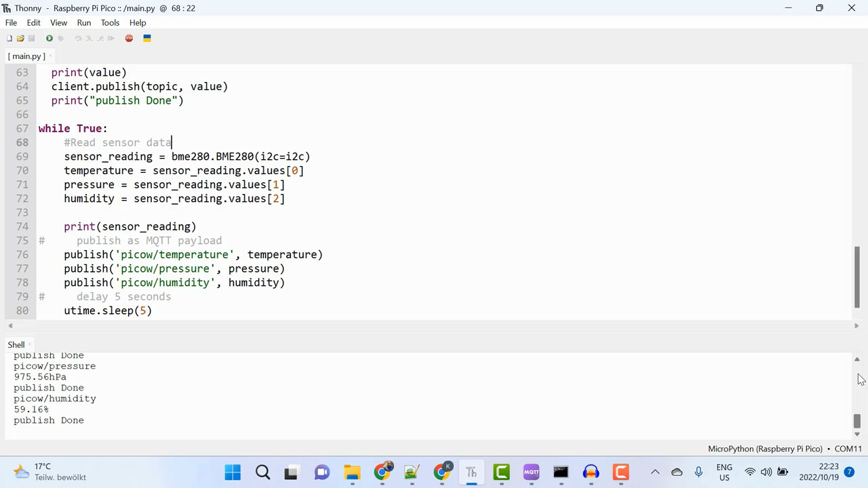Select the Shell panel tab
Viewport: 868px width, 488px height.
coord(16,344)
